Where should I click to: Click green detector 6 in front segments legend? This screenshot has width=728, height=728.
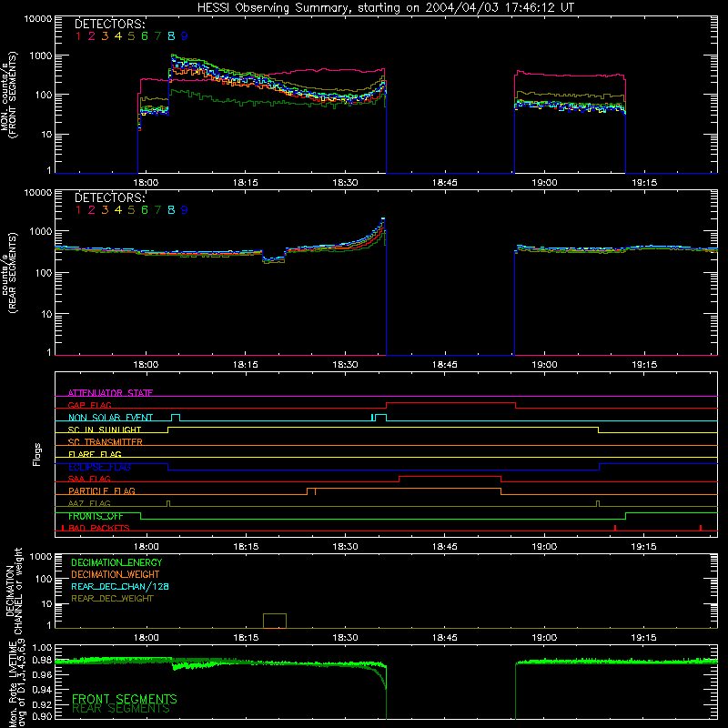tap(145, 36)
